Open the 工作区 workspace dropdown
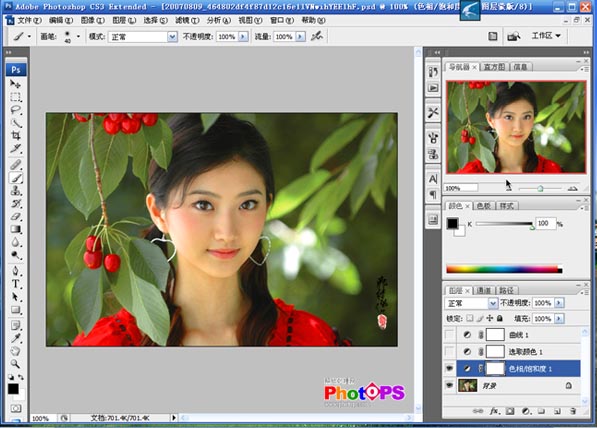Screen dimensions: 597x428 (x=546, y=36)
